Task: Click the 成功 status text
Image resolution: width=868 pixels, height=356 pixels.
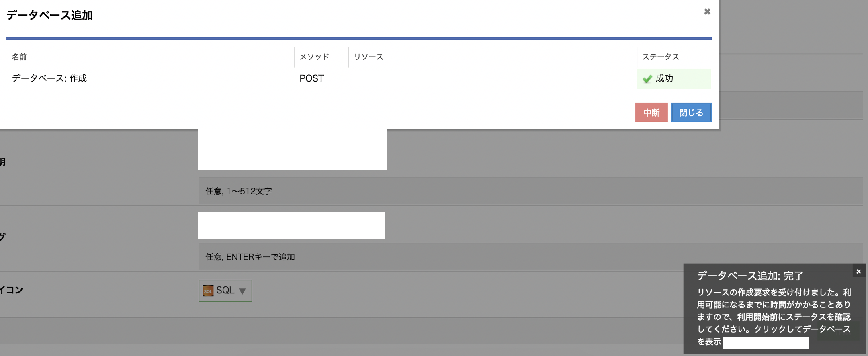Action: (x=664, y=78)
